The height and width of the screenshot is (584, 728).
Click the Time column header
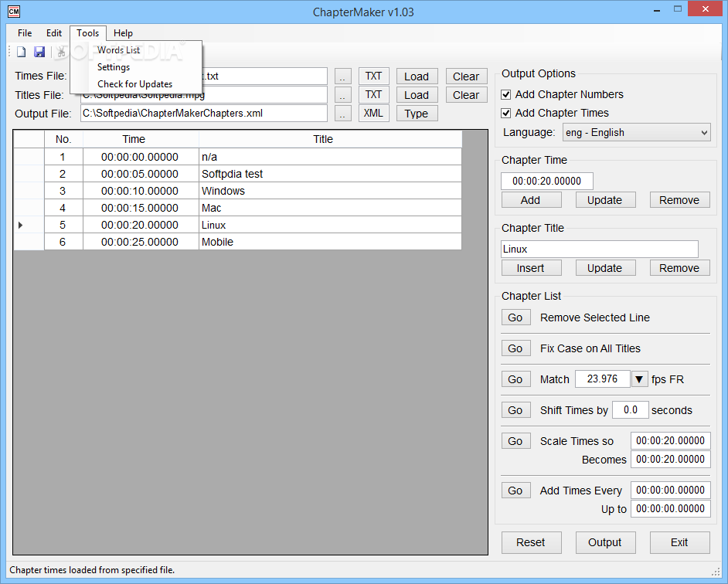coord(141,139)
